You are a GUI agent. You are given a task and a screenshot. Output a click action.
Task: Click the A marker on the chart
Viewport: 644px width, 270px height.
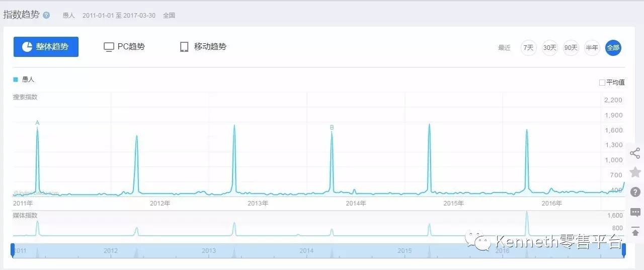pyautogui.click(x=37, y=122)
